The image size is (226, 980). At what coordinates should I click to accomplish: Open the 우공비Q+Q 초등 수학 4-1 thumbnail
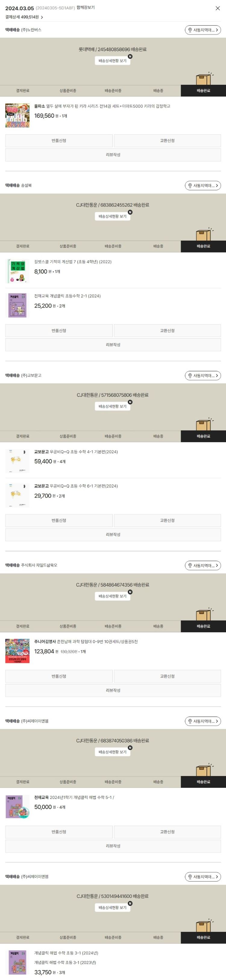17,461
